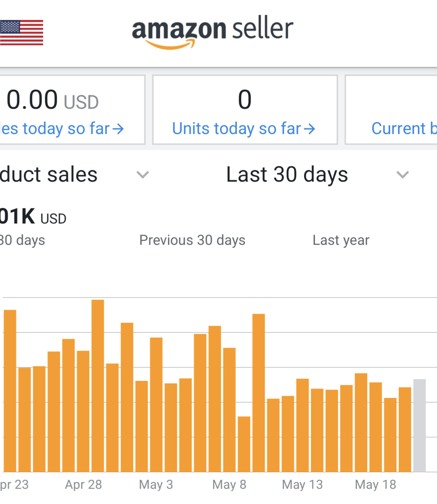Tap the tall bar after May 8
437x504 pixels.
259,393
